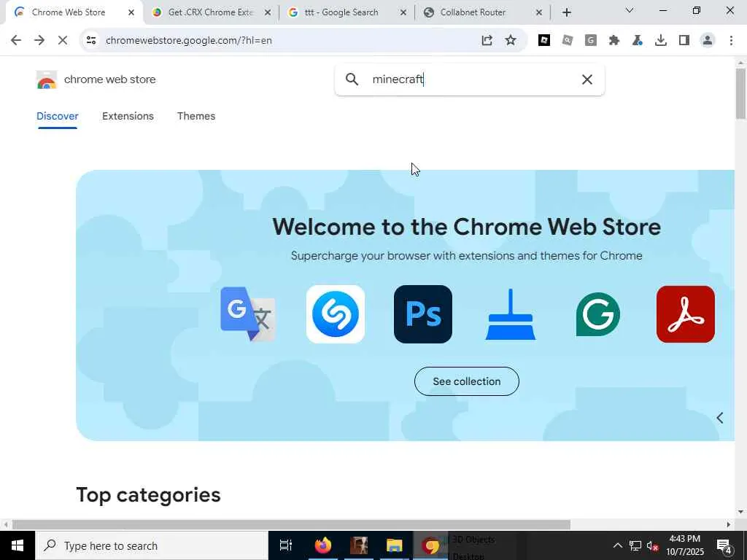The image size is (747, 560).
Task: Open a new browser tab
Action: tap(566, 13)
